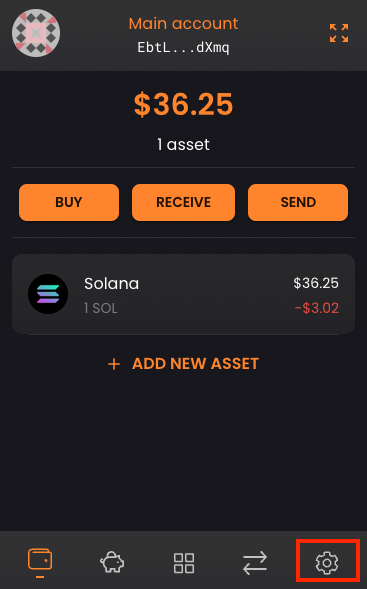This screenshot has height=589, width=367.
Task: Click the RECEIVE button
Action: [183, 202]
